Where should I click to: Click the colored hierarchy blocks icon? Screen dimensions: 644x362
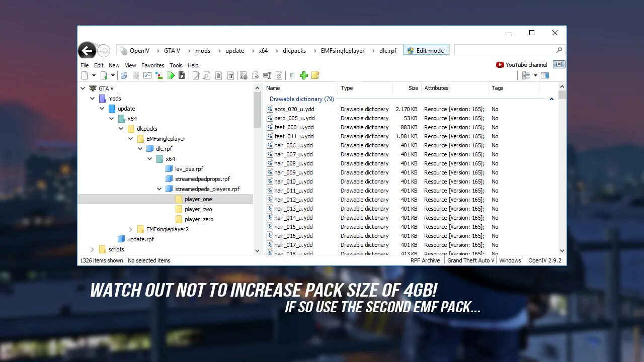click(x=159, y=75)
